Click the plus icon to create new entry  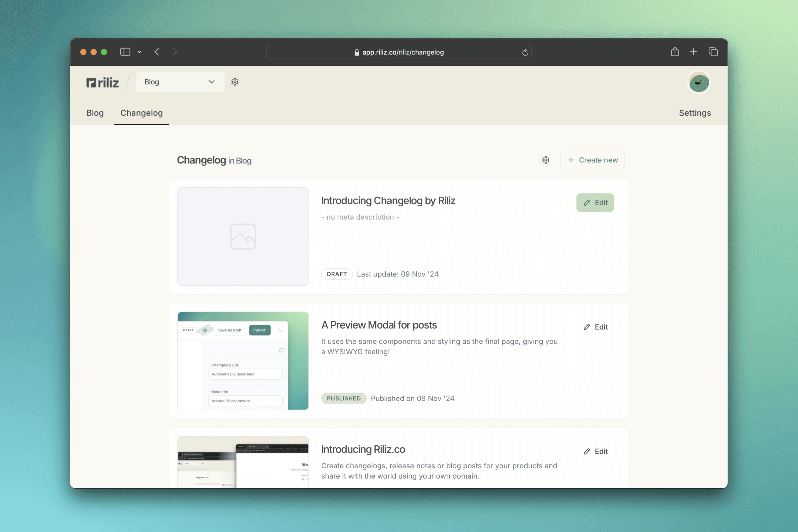[x=570, y=160]
